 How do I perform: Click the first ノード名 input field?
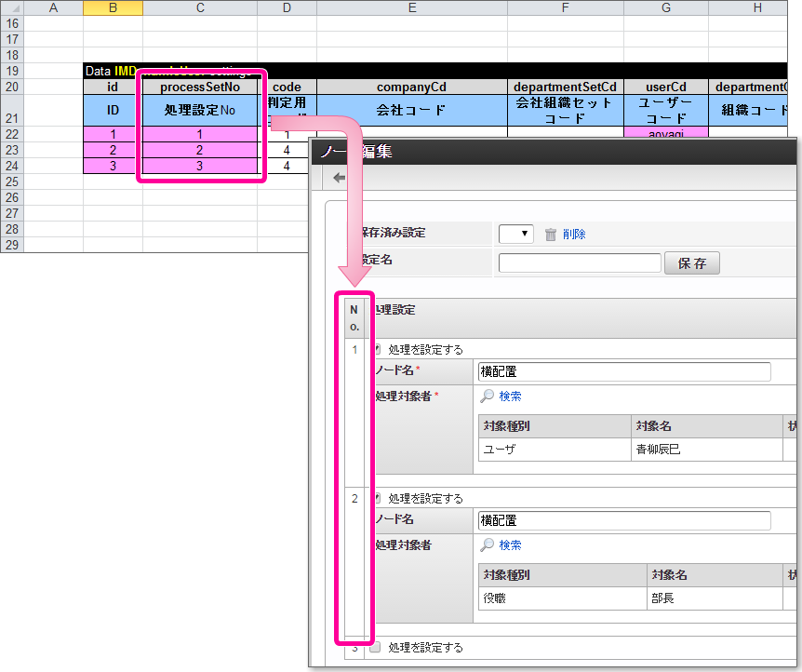(x=623, y=372)
